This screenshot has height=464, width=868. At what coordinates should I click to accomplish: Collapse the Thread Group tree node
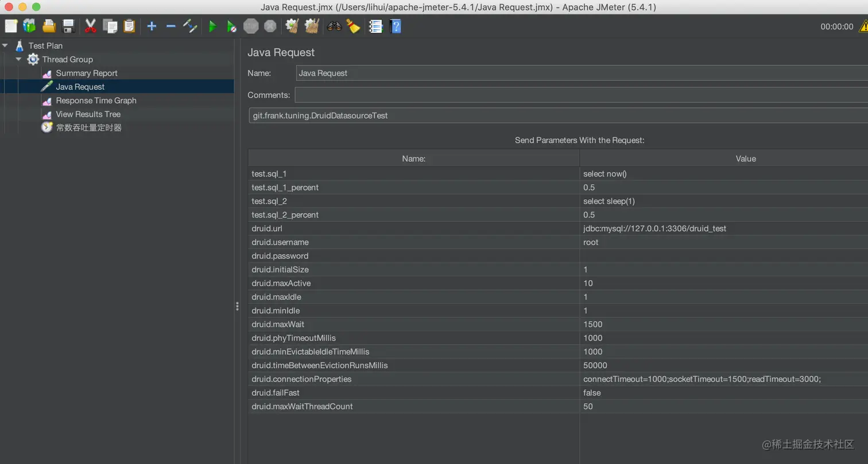click(18, 59)
